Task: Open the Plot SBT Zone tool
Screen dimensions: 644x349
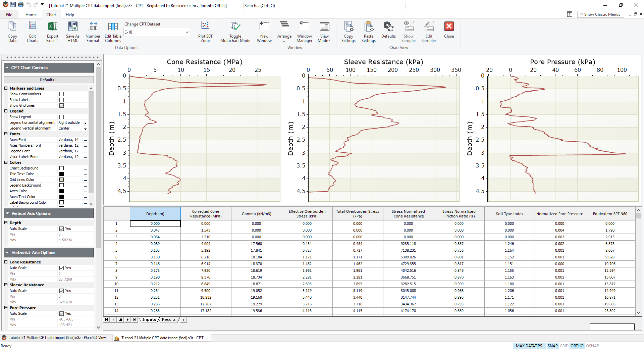Action: click(x=205, y=32)
